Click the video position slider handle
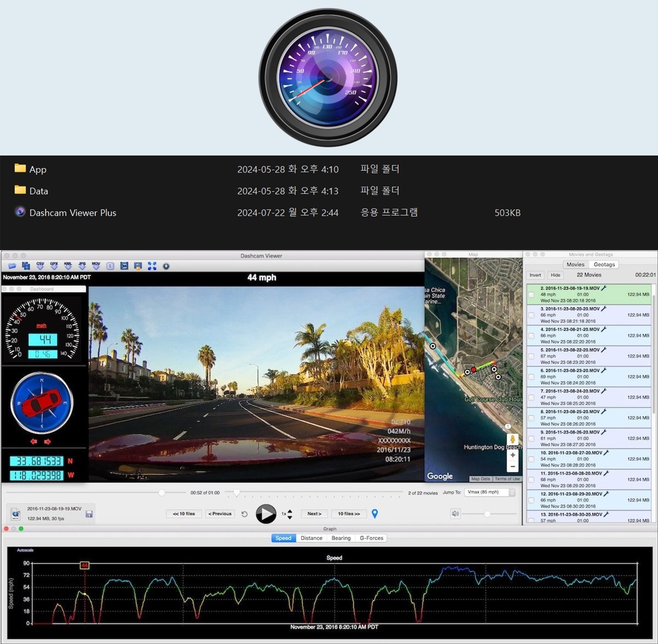Image resolution: width=658 pixels, height=644 pixels. tap(162, 493)
